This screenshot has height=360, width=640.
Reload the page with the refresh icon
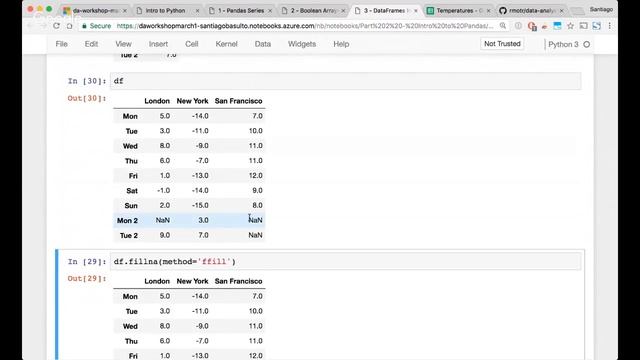click(56, 26)
